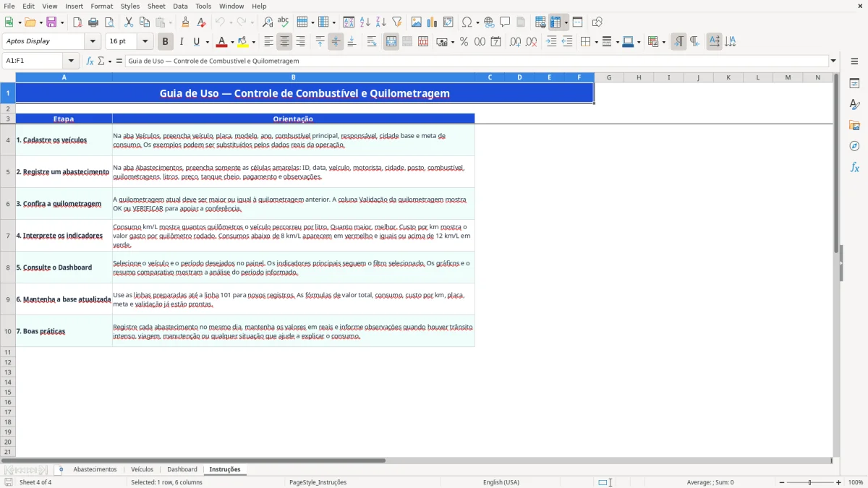Select column B header
868x488 pixels.
click(x=293, y=77)
